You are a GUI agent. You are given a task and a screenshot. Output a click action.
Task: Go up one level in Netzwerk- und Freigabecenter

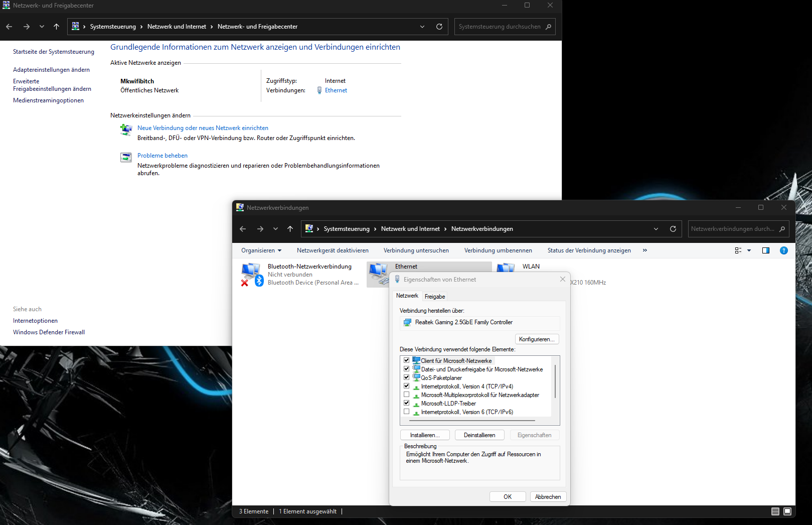(56, 27)
